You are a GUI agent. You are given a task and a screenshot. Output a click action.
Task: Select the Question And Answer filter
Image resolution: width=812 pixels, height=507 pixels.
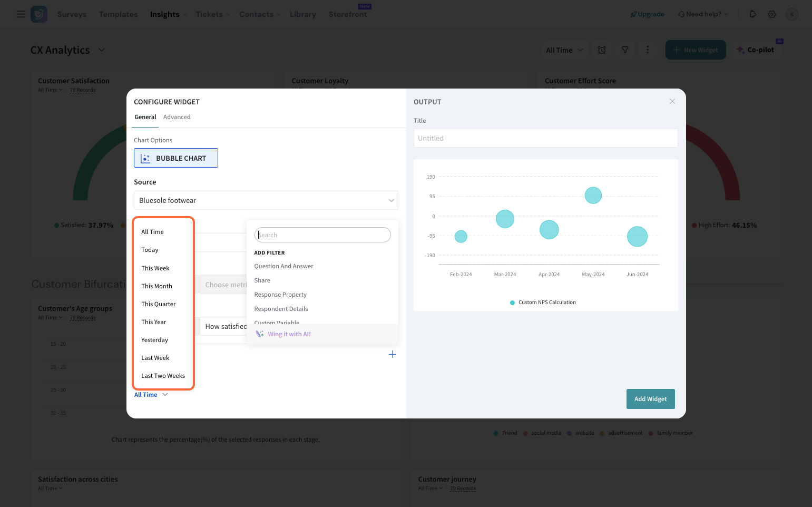coord(283,266)
